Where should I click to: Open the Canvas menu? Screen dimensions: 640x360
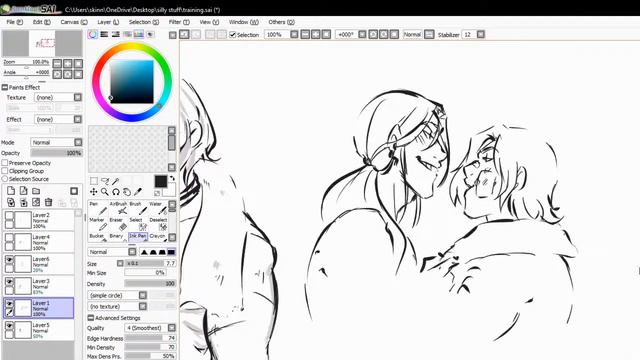tap(74, 22)
